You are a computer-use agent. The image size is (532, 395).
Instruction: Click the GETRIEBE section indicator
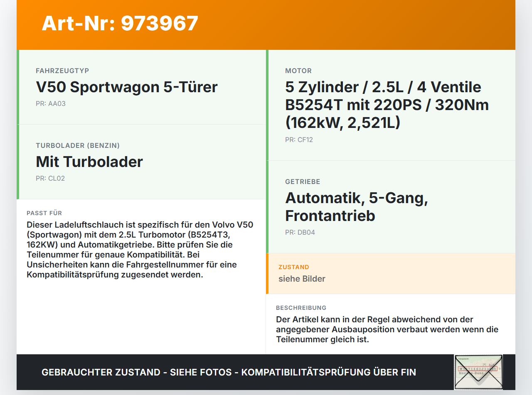pos(267,206)
